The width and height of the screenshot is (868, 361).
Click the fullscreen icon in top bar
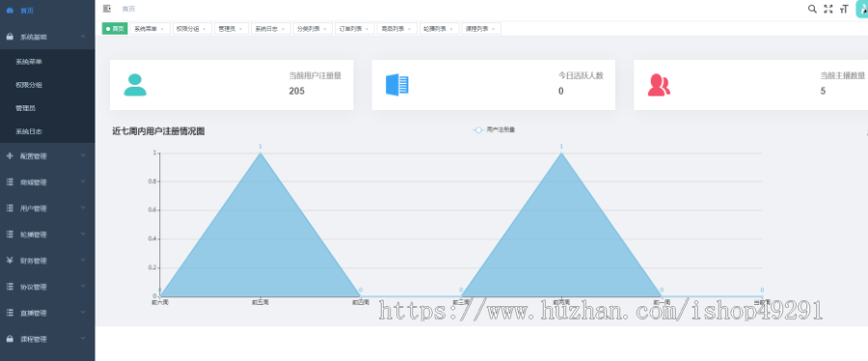tap(828, 9)
